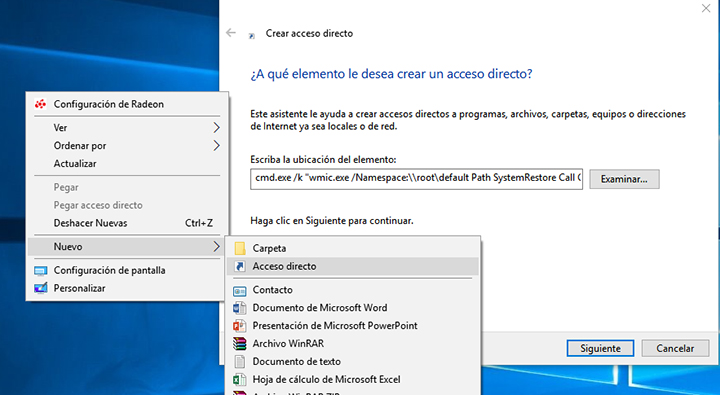
Task: Expand the Ver submenu arrow
Action: 216,128
